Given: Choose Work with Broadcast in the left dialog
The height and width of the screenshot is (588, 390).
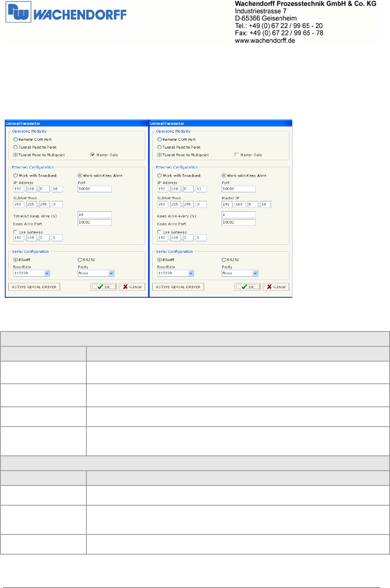Looking at the screenshot, I should point(16,175).
